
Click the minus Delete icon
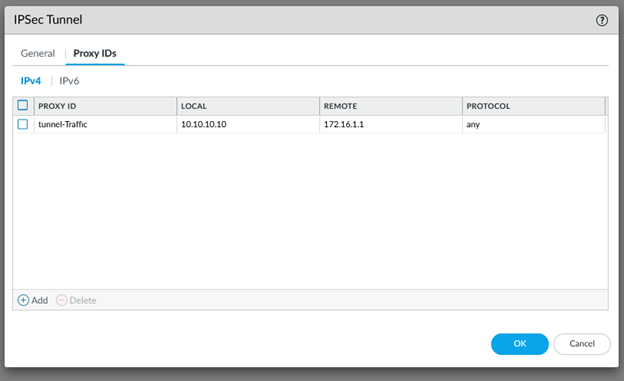pyautogui.click(x=61, y=300)
